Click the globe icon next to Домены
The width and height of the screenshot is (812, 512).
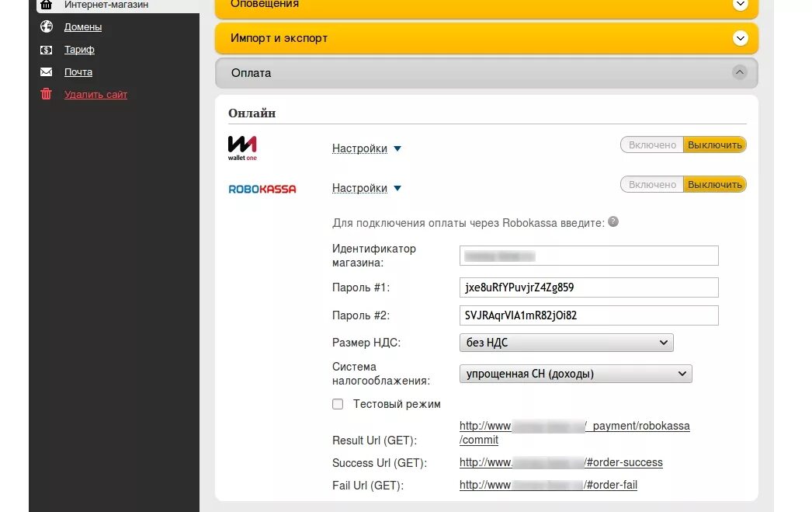[47, 26]
